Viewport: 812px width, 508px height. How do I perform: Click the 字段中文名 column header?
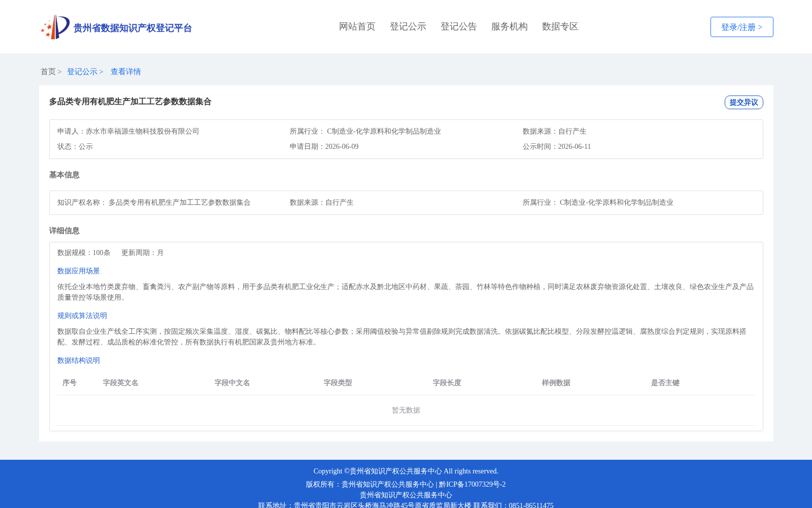tap(232, 383)
